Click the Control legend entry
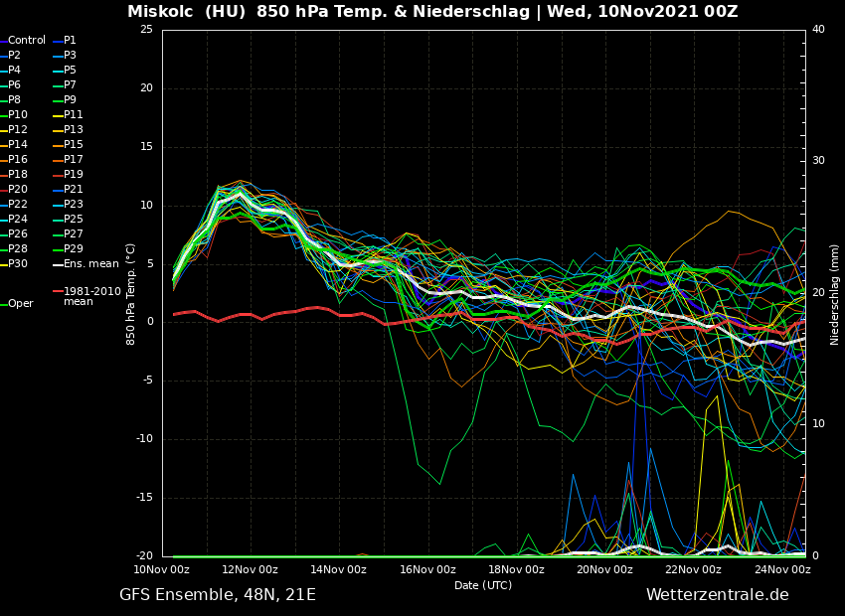 (x=27, y=41)
